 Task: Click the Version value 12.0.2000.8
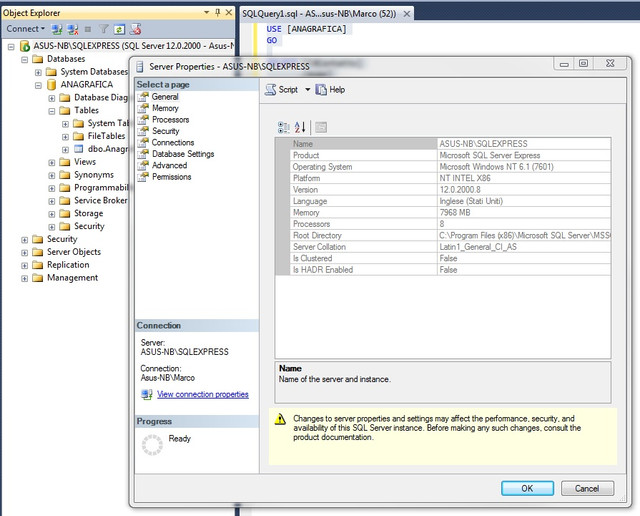[460, 189]
